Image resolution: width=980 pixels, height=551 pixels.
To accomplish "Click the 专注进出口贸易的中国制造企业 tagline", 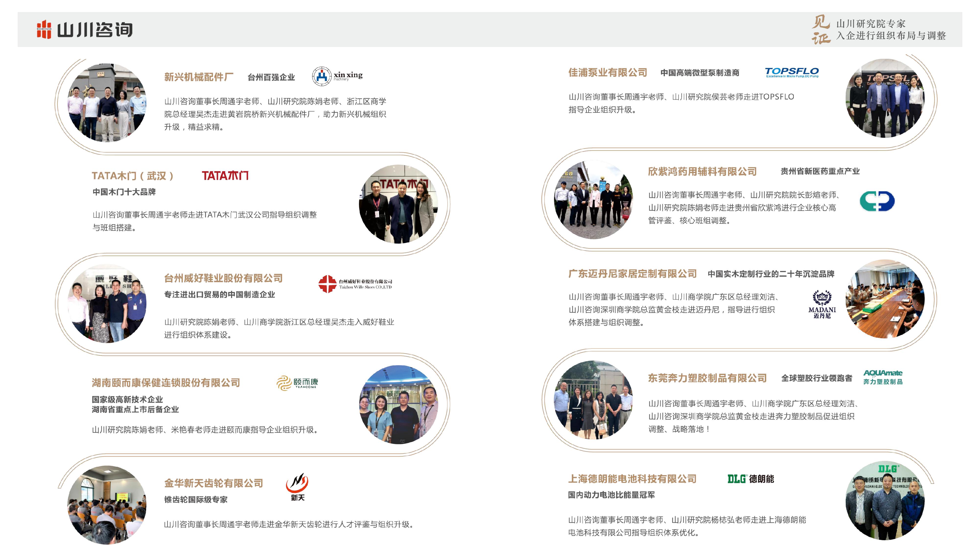I will tap(220, 294).
